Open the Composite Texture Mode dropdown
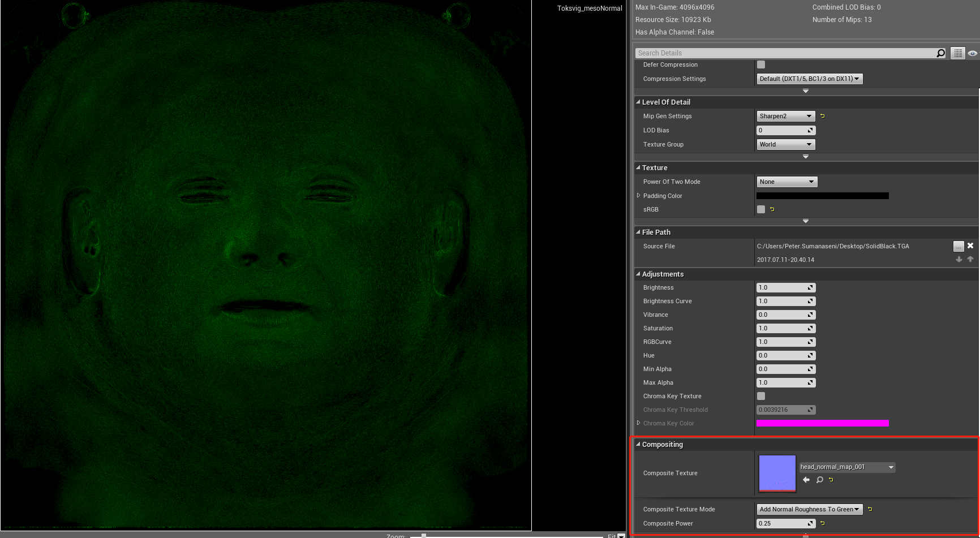This screenshot has width=980, height=538. pos(809,509)
